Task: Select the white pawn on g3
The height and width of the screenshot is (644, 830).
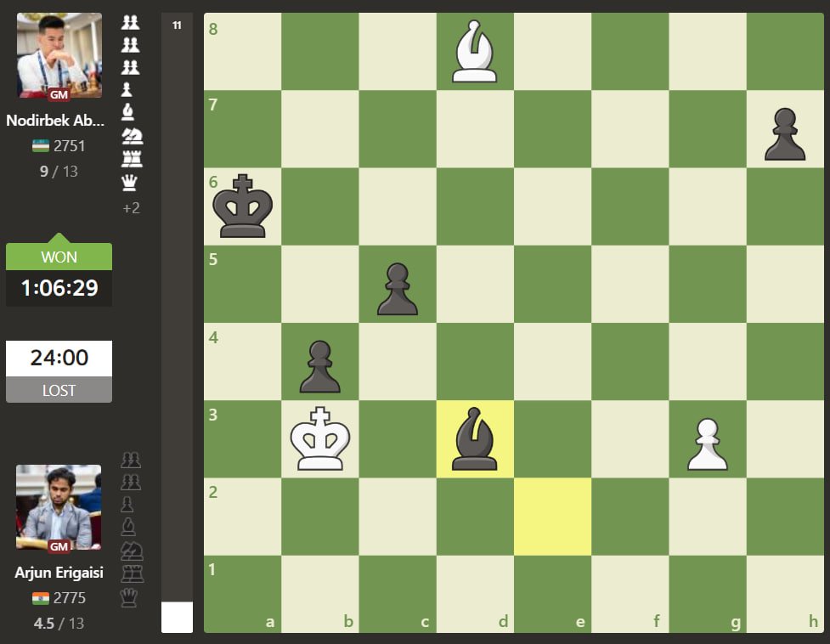Action: [x=708, y=444]
